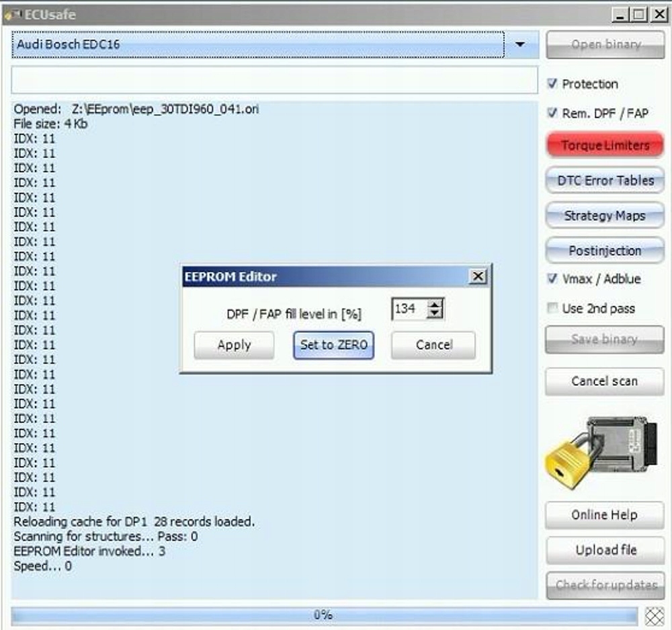Disable the Rem. DPF / FAP option
Screen dimensions: 672x630
553,113
